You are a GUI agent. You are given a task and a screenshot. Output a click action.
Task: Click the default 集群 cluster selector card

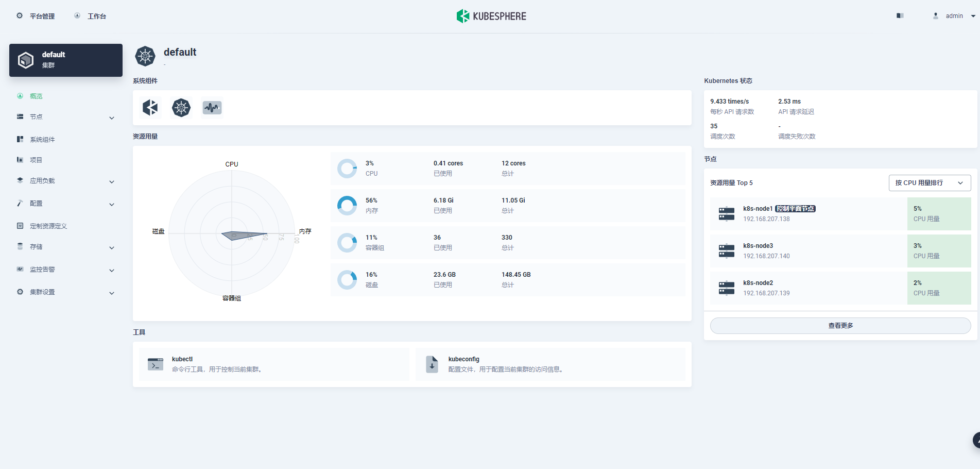[66, 60]
